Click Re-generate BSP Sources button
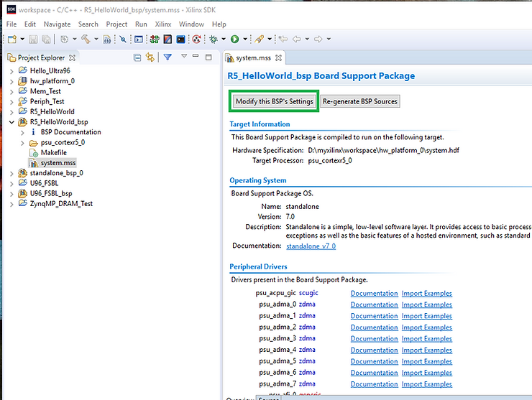This screenshot has height=400, width=532. pyautogui.click(x=359, y=101)
